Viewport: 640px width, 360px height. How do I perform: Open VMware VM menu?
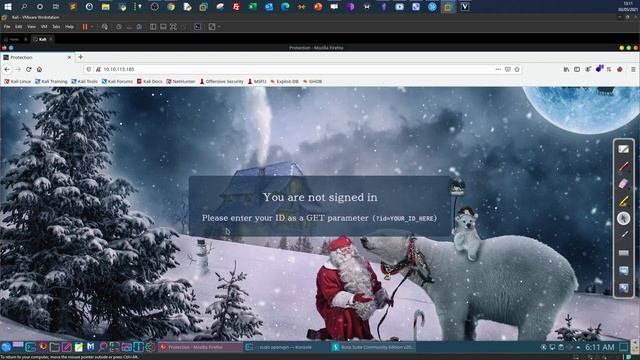pyautogui.click(x=44, y=27)
